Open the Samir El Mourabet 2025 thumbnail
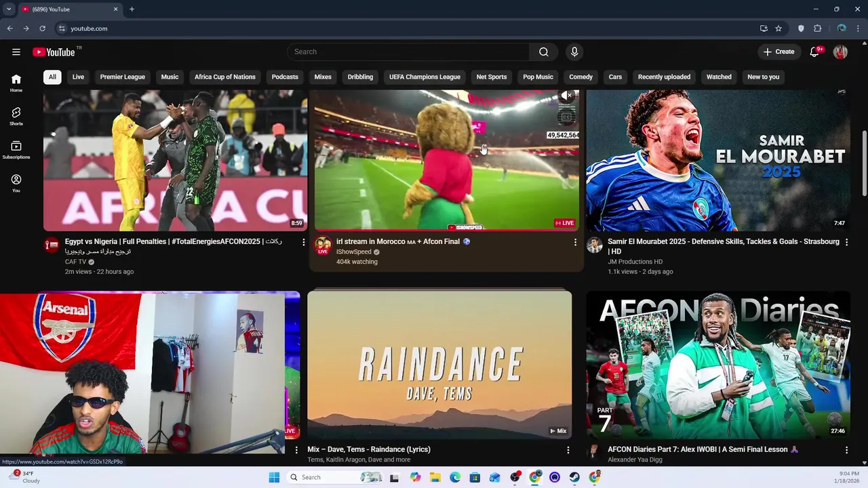The width and height of the screenshot is (868, 488). 718,161
